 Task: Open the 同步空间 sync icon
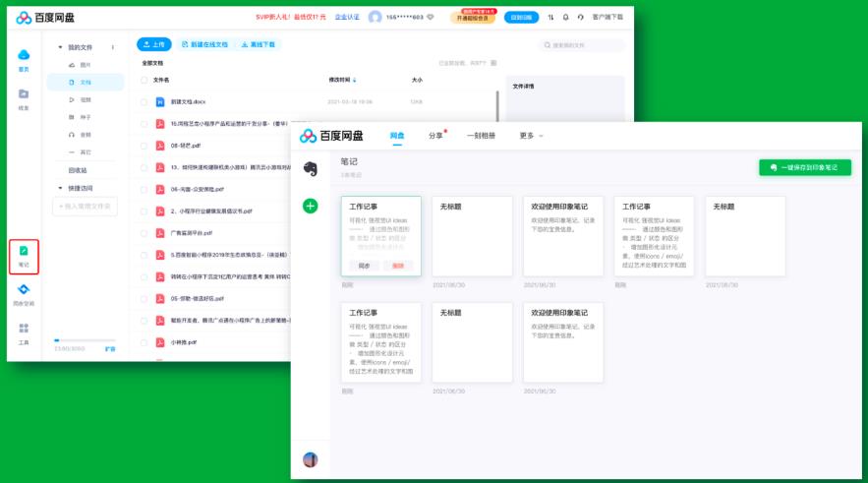[x=24, y=289]
